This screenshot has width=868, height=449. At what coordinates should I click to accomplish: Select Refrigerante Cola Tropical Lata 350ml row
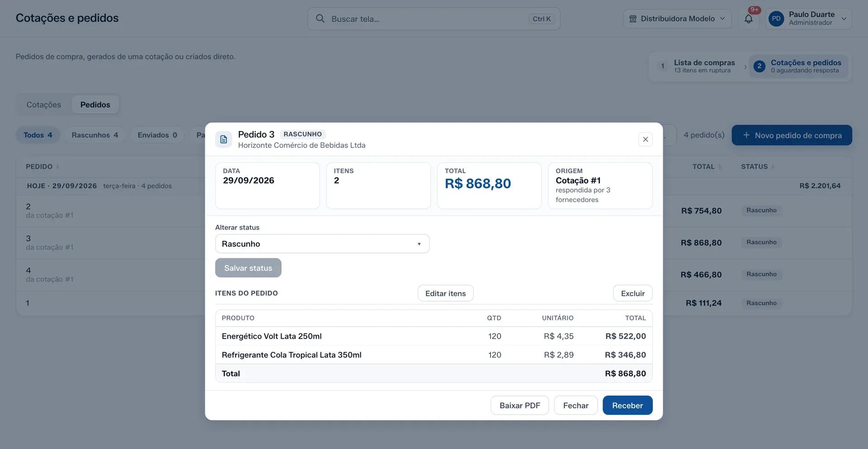[x=434, y=355]
